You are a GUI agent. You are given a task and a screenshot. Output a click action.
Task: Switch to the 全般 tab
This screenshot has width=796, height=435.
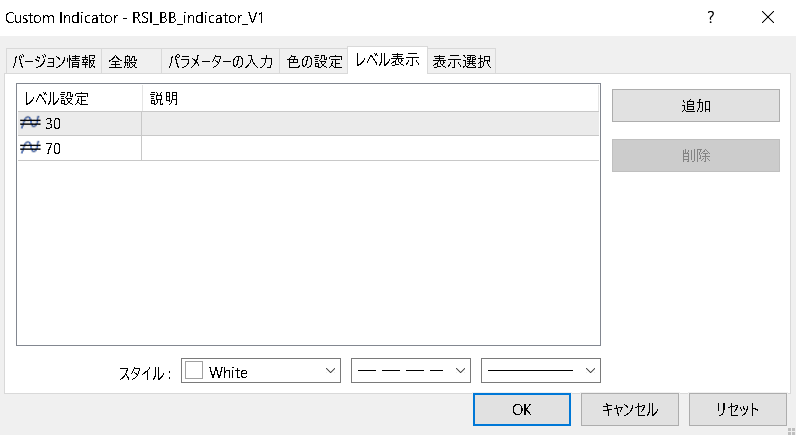123,62
